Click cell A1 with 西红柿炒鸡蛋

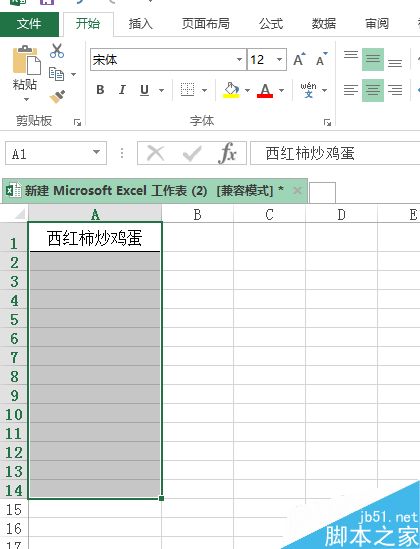click(95, 237)
